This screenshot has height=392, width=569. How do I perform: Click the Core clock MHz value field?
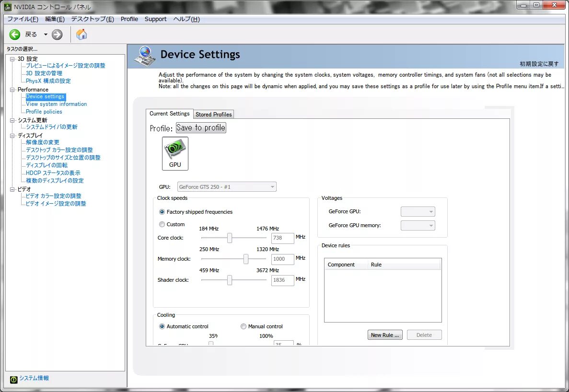point(283,238)
